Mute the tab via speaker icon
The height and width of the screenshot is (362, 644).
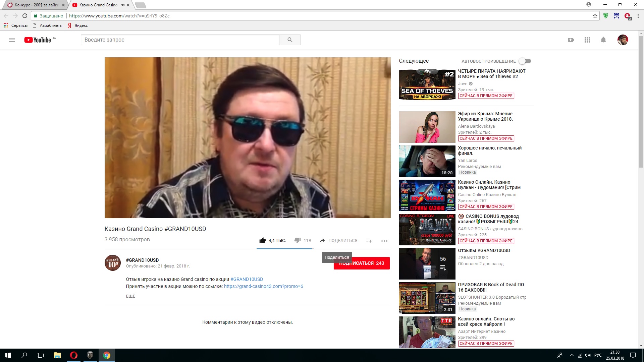[123, 5]
